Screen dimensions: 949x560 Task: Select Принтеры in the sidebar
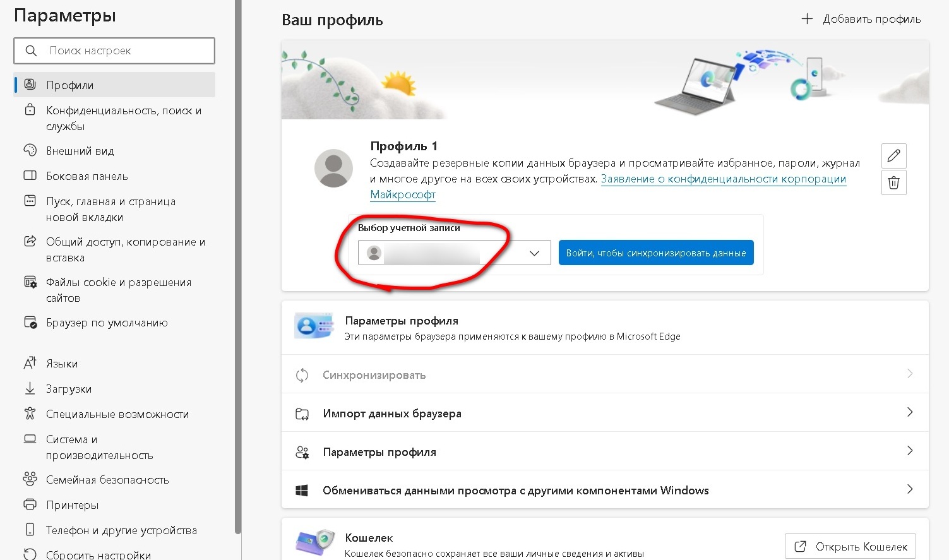coord(114,505)
